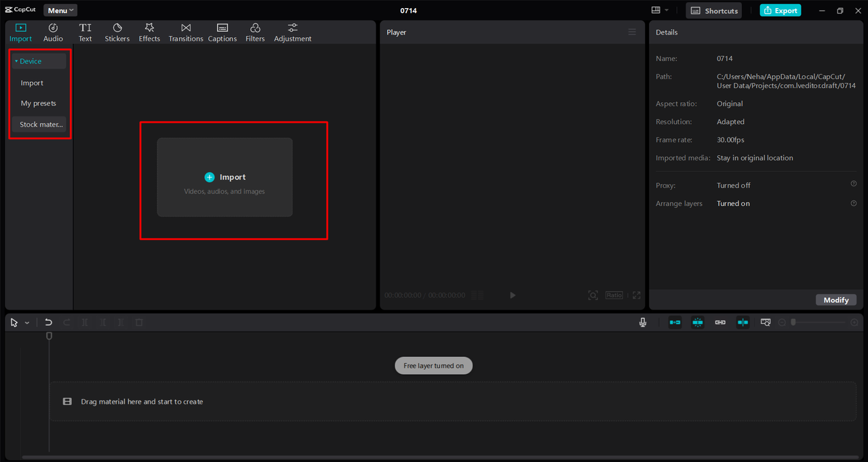This screenshot has height=462, width=868.
Task: Click the Modify button
Action: [836, 300]
